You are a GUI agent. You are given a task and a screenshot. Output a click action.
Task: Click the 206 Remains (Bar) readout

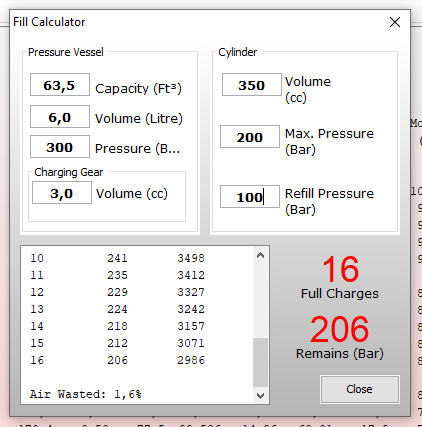[x=340, y=337]
